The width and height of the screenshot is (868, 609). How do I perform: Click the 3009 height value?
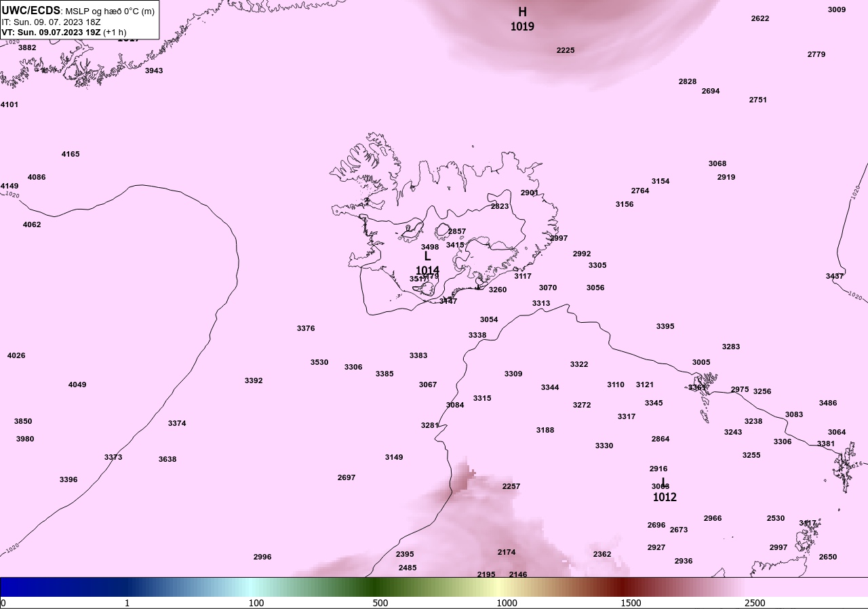point(837,9)
